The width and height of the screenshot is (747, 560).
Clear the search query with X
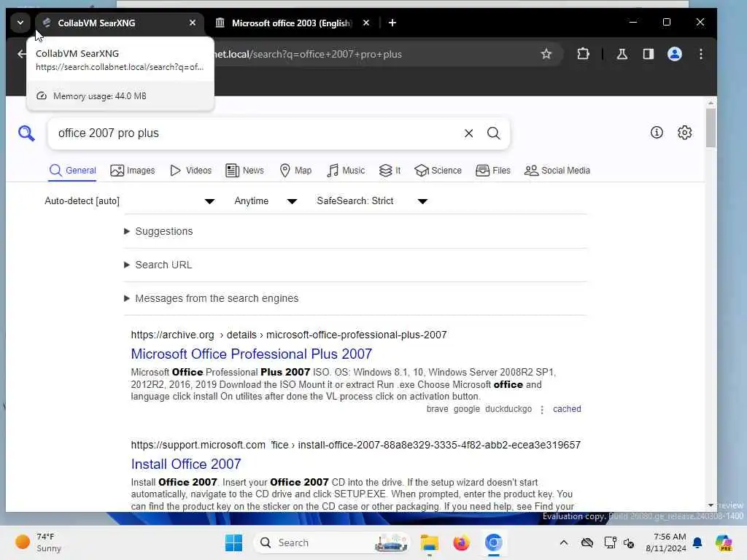point(469,133)
